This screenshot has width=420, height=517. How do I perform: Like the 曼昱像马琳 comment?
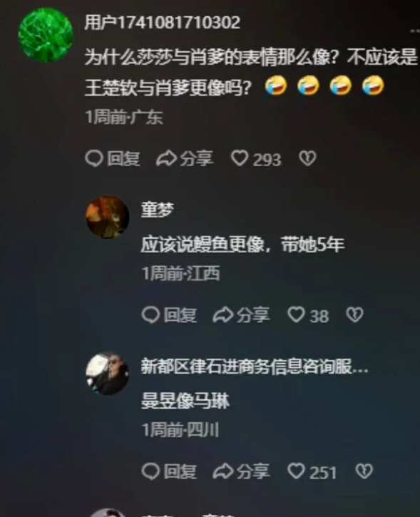(312, 472)
